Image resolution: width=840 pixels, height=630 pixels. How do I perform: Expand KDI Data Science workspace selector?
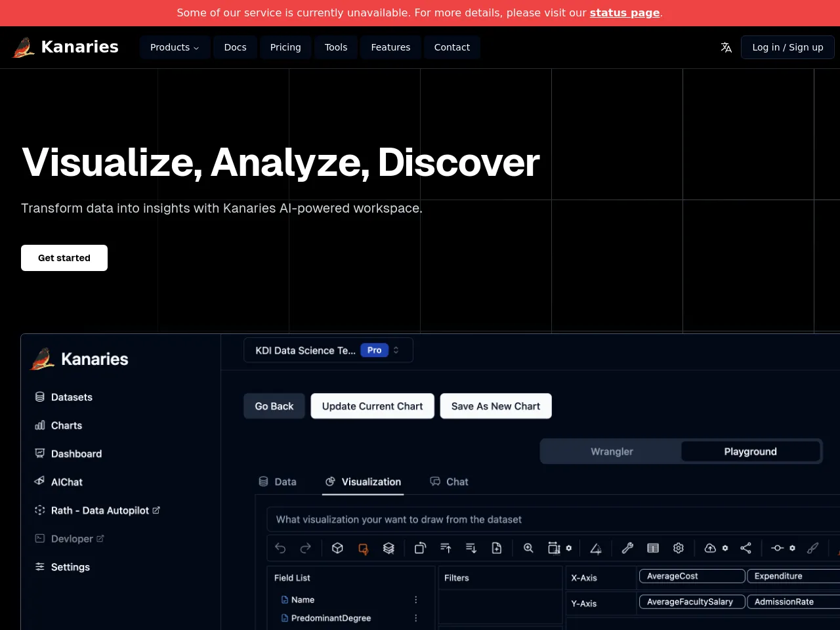pyautogui.click(x=328, y=350)
